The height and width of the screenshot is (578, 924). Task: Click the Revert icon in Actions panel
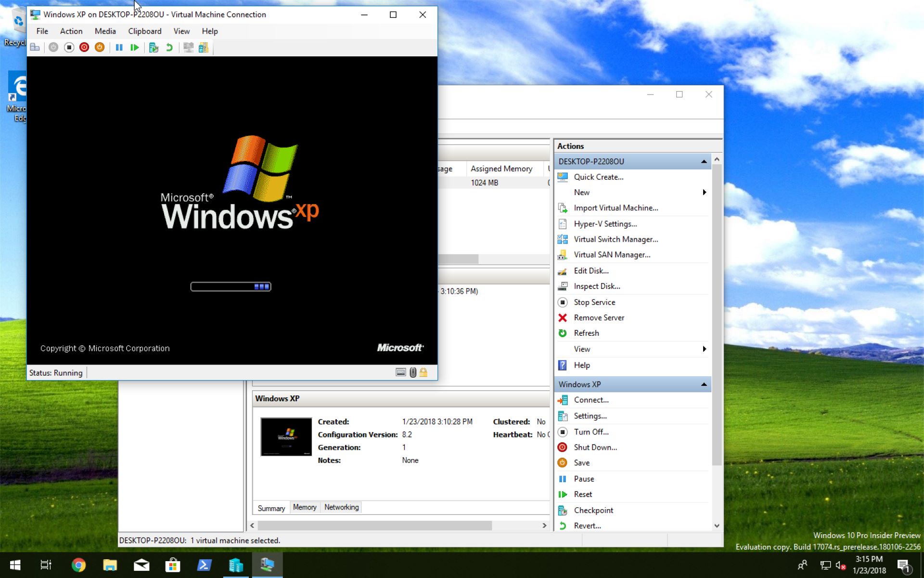[x=562, y=525]
